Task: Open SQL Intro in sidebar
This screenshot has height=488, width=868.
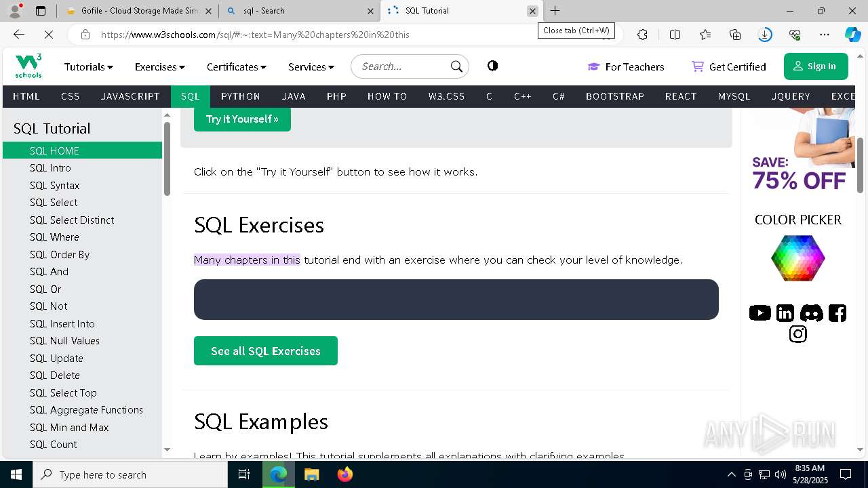Action: 82,168
